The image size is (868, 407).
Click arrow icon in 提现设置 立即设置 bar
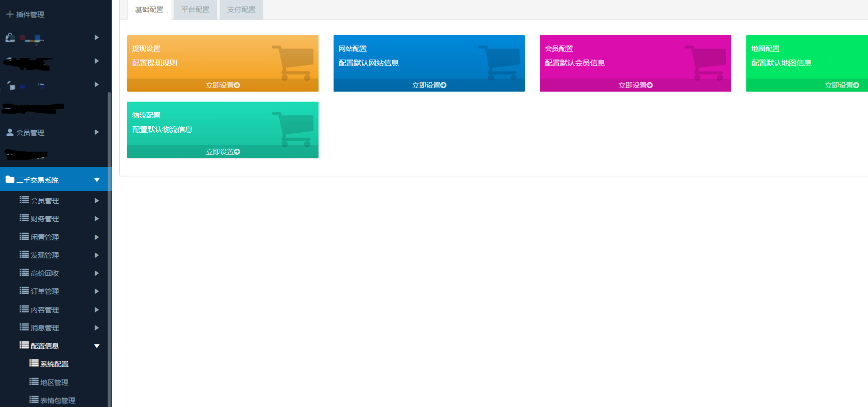point(237,86)
